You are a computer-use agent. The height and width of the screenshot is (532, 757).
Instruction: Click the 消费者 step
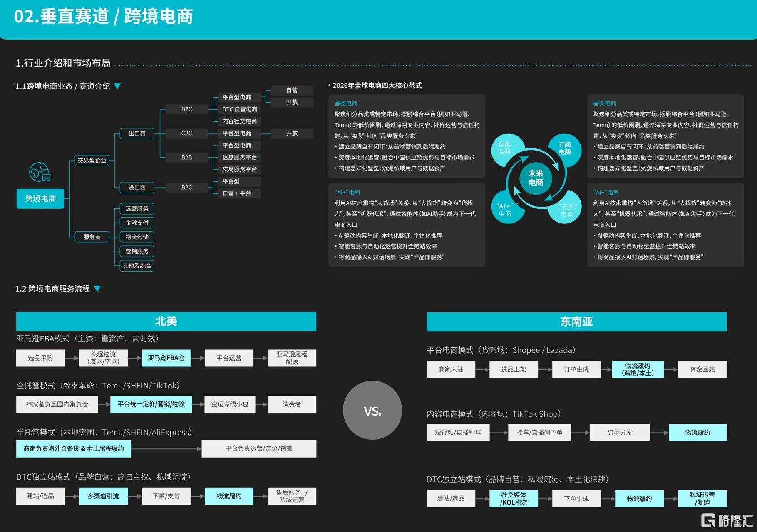click(x=292, y=404)
